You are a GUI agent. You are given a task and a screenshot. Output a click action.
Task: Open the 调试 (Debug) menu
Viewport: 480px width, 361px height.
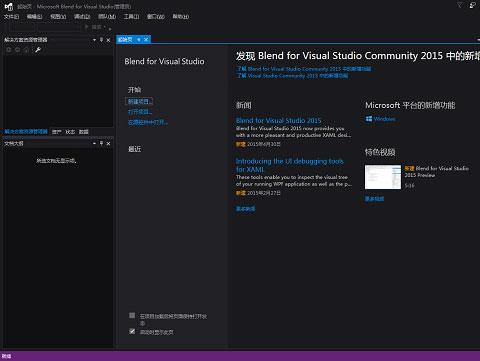[82, 16]
